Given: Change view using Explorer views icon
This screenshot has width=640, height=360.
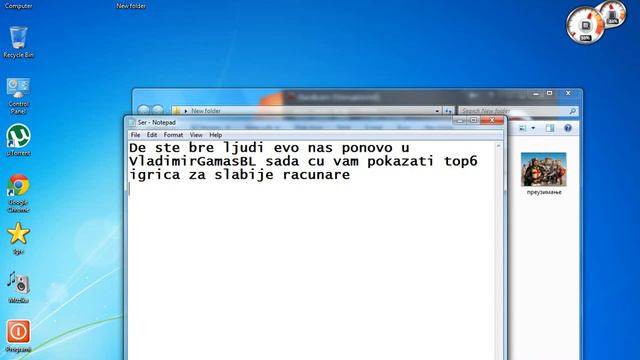Looking at the screenshot, I should point(522,129).
